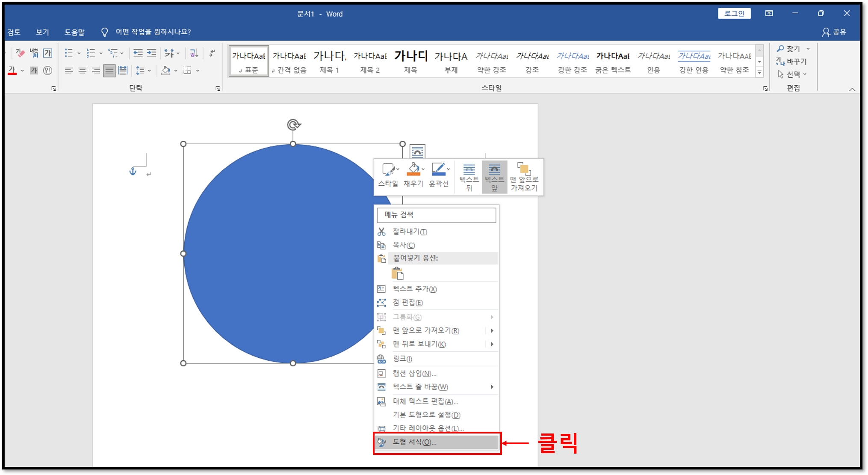Click the copy icon in context menu
The image size is (868, 475).
(x=381, y=245)
